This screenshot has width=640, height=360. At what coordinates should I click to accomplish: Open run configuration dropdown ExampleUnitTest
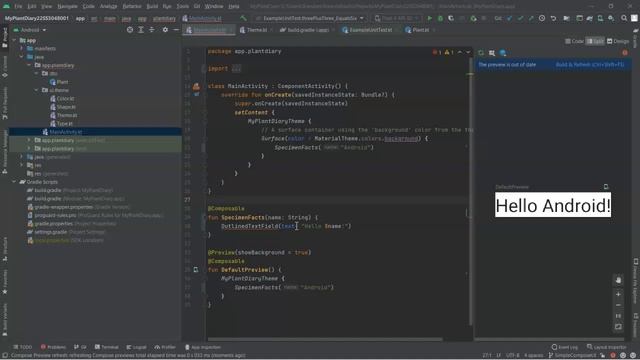click(x=310, y=18)
